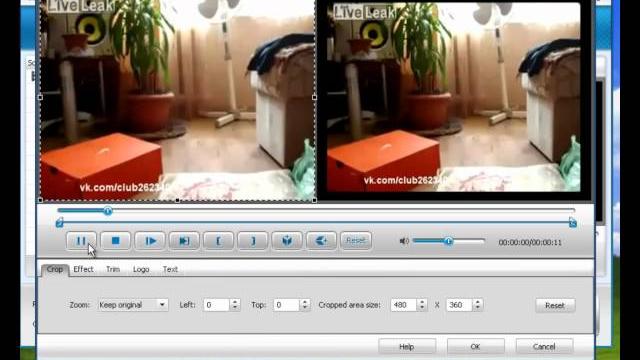Cancel the edit dialog
The image size is (640, 360).
pos(544,347)
